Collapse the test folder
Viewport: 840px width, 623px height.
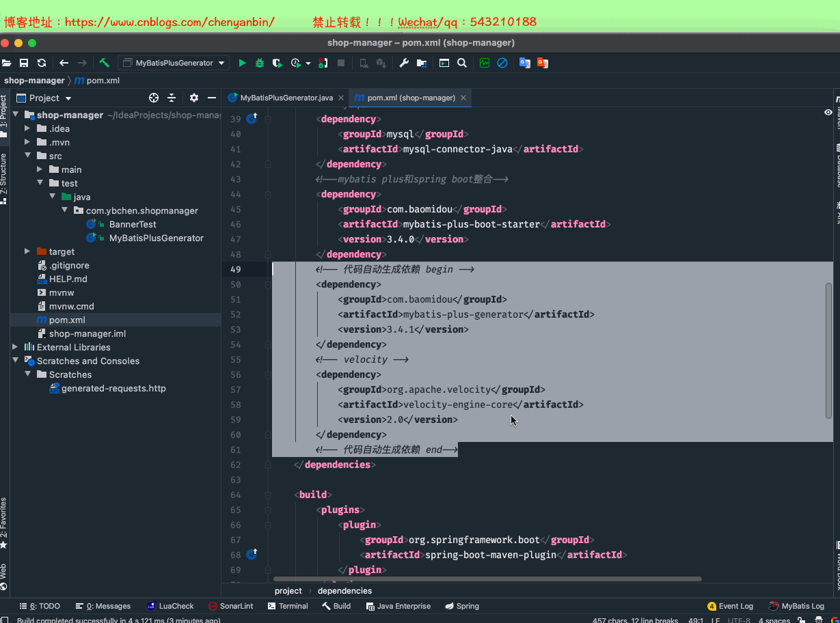[40, 183]
